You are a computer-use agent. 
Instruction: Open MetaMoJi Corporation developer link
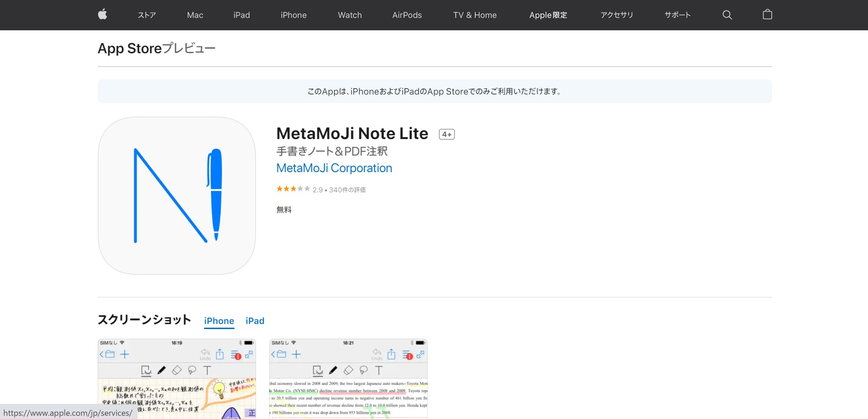point(334,168)
